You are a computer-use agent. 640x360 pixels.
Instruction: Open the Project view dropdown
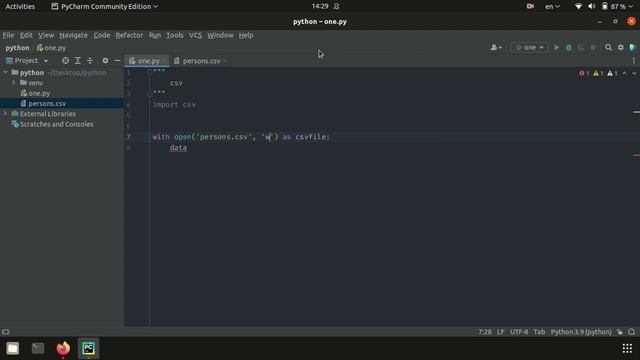pyautogui.click(x=27, y=60)
